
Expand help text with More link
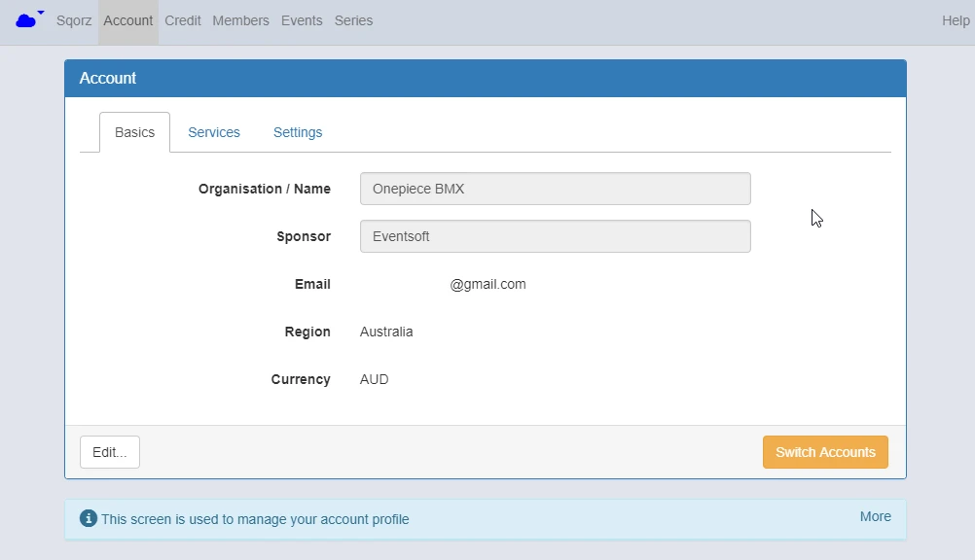coord(875,516)
